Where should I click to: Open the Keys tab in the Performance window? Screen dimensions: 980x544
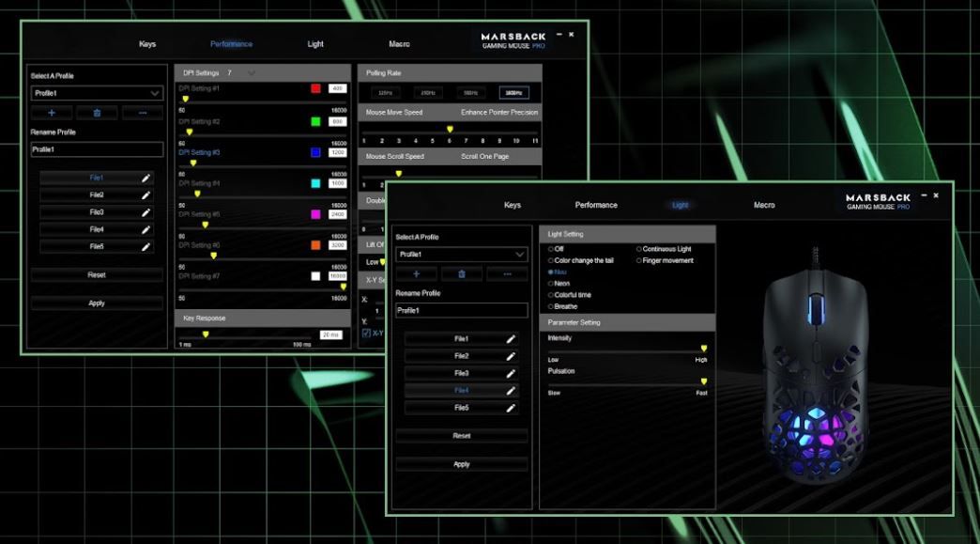(x=147, y=44)
